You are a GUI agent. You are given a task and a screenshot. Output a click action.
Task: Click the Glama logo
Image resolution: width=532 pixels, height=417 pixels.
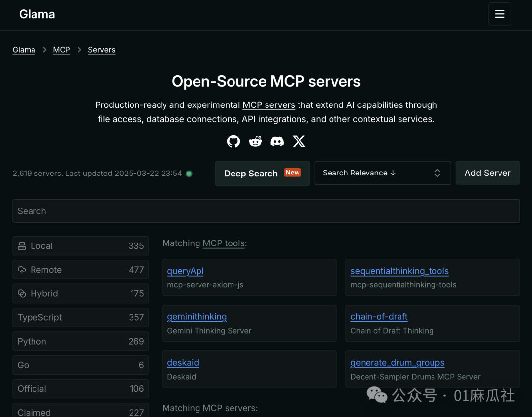(x=37, y=14)
